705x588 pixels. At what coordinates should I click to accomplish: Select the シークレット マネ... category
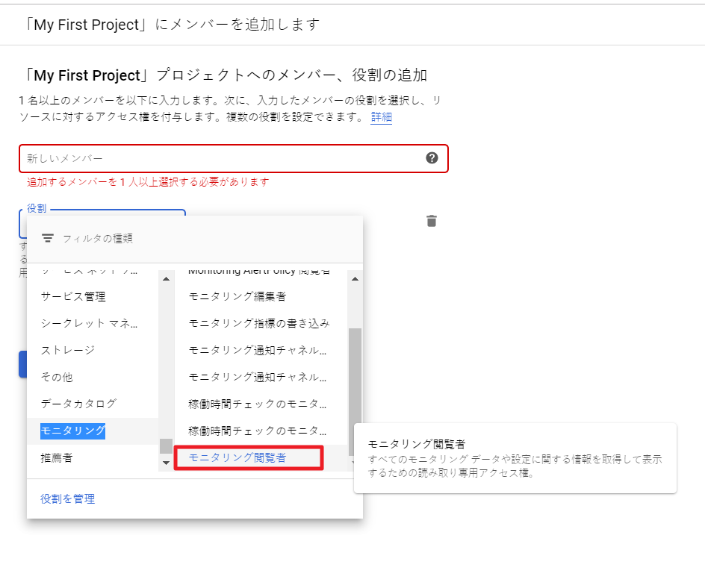click(x=90, y=323)
